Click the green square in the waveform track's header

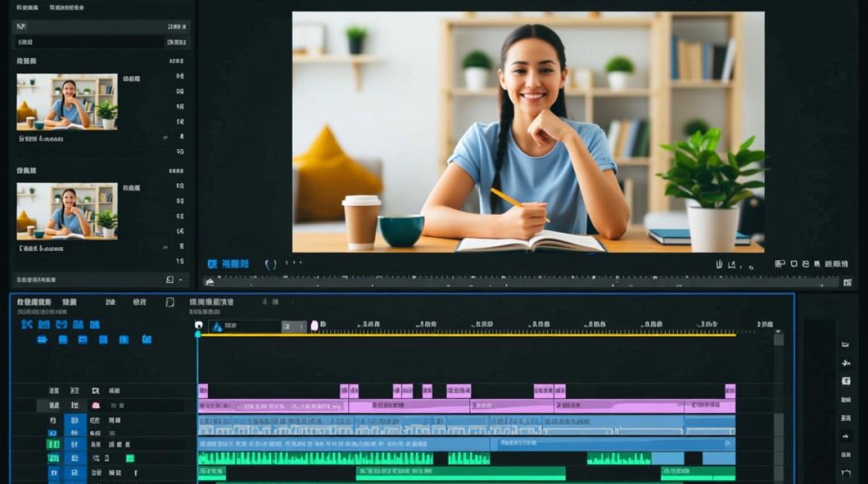(130, 458)
